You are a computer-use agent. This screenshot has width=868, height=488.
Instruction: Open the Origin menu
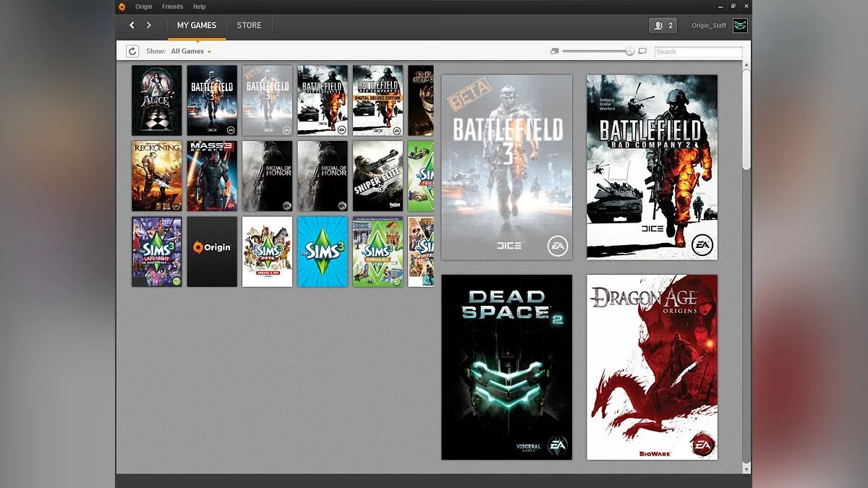point(144,7)
